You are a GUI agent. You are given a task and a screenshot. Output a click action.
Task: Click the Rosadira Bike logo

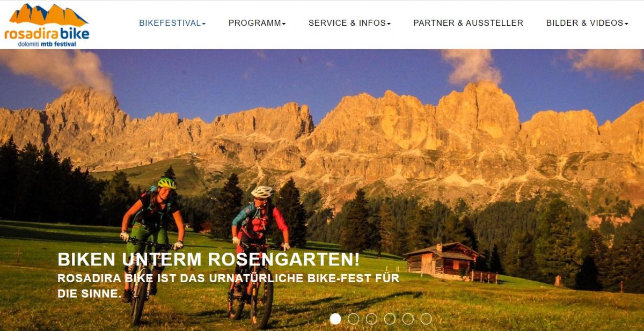47,25
